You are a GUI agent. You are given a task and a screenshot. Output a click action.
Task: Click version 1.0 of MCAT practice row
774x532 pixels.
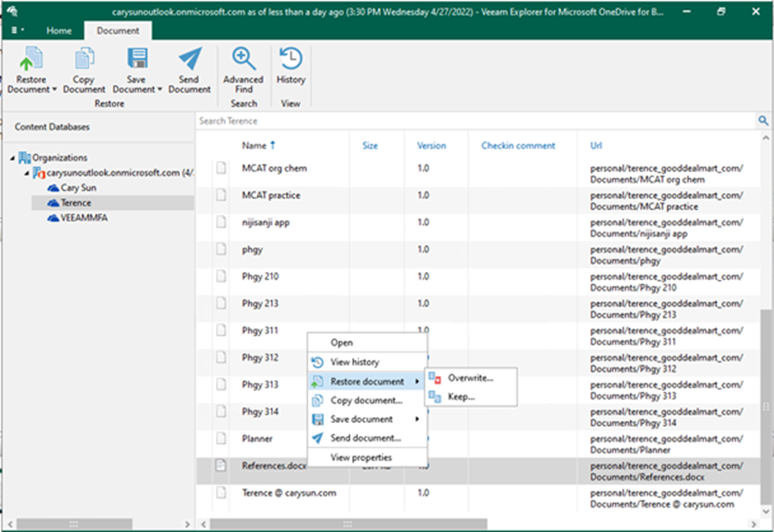click(423, 195)
